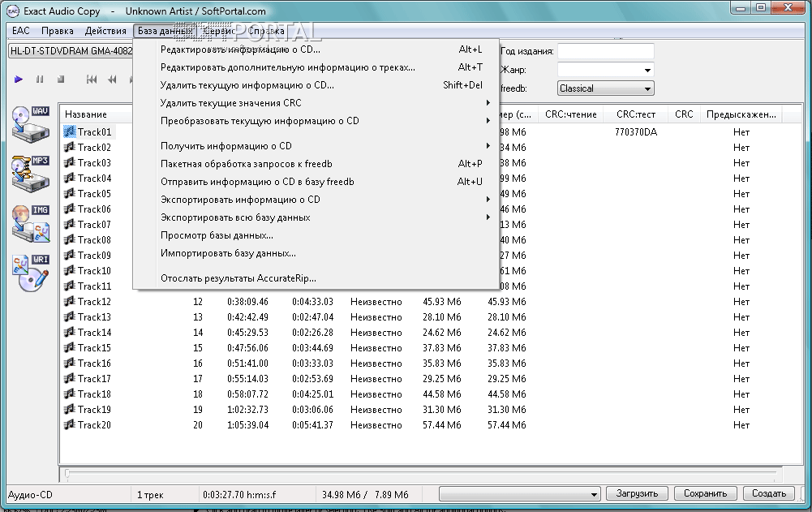Click the CRC value 770370DA
The height and width of the screenshot is (512, 812).
[636, 132]
